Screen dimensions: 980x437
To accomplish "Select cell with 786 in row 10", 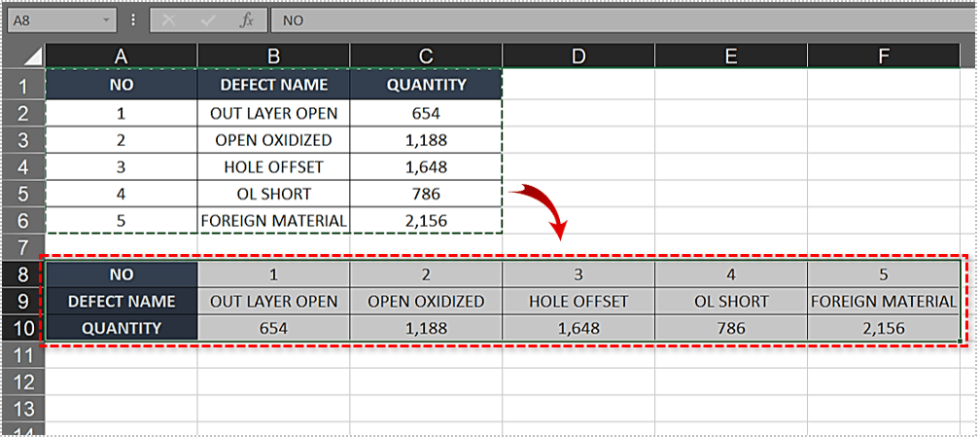I will click(x=730, y=328).
